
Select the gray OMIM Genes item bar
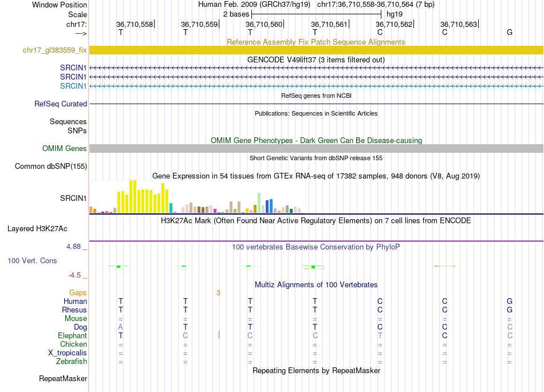[316, 148]
